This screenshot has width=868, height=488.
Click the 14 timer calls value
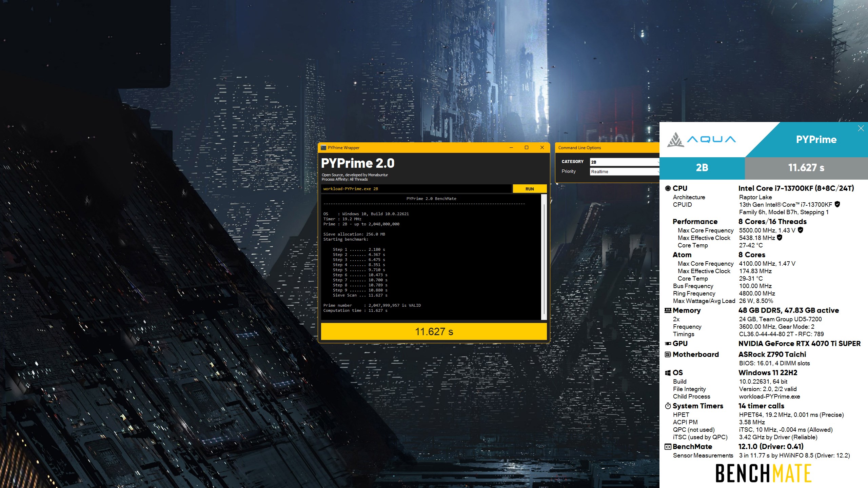761,406
